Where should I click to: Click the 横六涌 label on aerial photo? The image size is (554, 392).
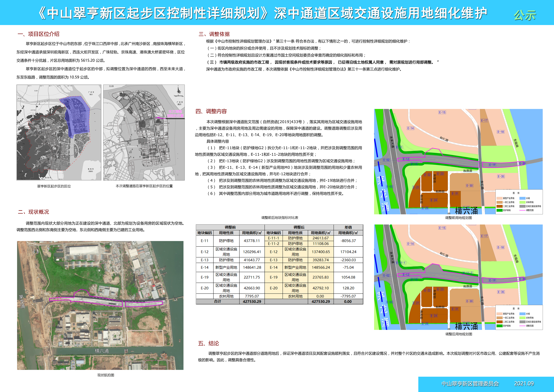pyautogui.click(x=102, y=351)
